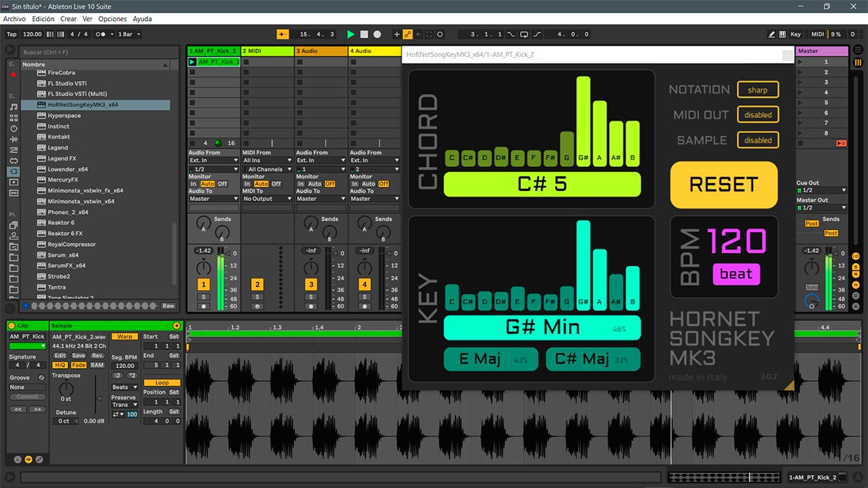This screenshot has height=488, width=868.
Task: Click the Punch-In switch
Action: point(511,34)
